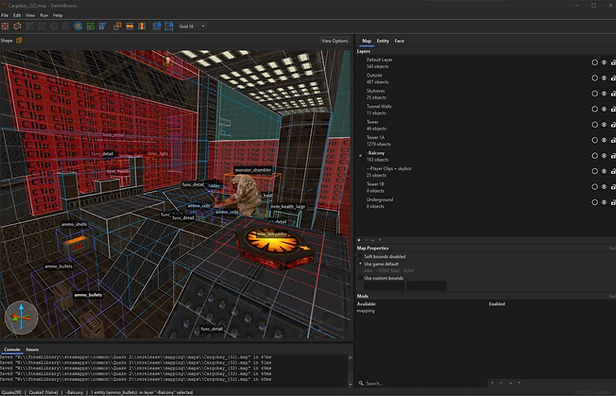Open the Run menu

click(44, 15)
